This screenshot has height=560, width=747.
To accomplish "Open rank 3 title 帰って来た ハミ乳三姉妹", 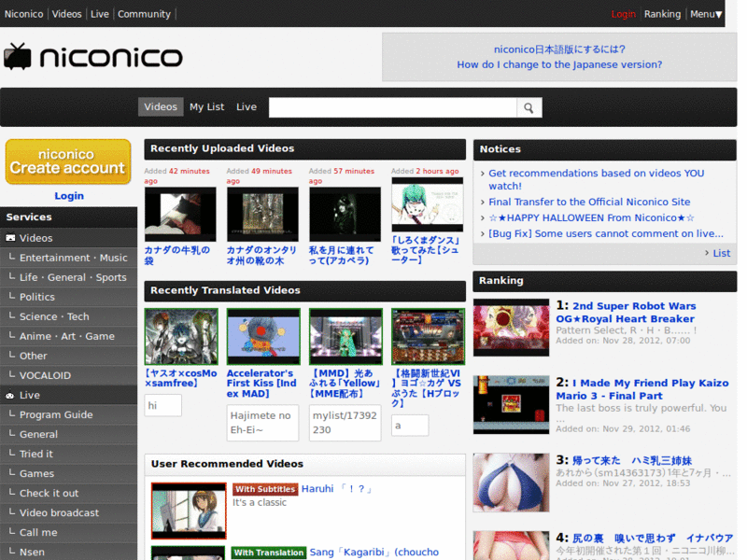I will [x=632, y=460].
